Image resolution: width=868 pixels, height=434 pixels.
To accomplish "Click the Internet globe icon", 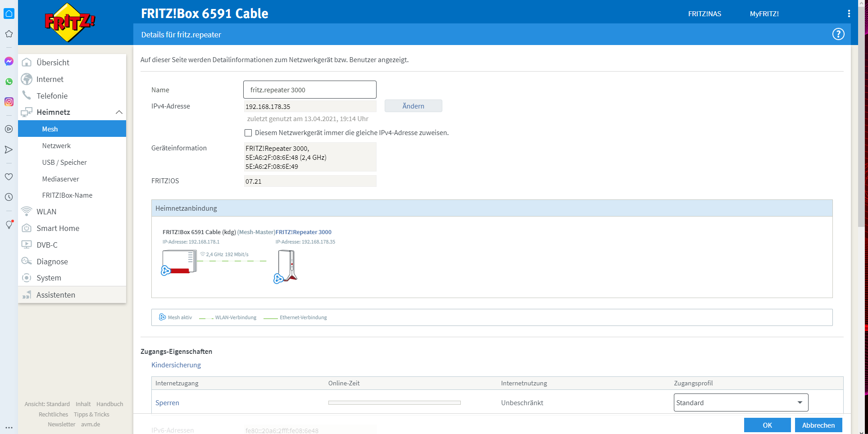I will click(x=27, y=79).
